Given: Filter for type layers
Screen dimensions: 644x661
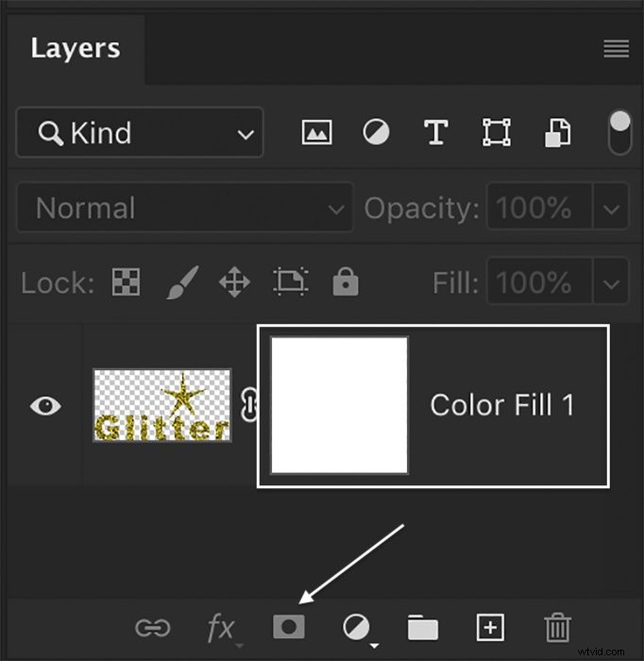Looking at the screenshot, I should pyautogui.click(x=435, y=132).
